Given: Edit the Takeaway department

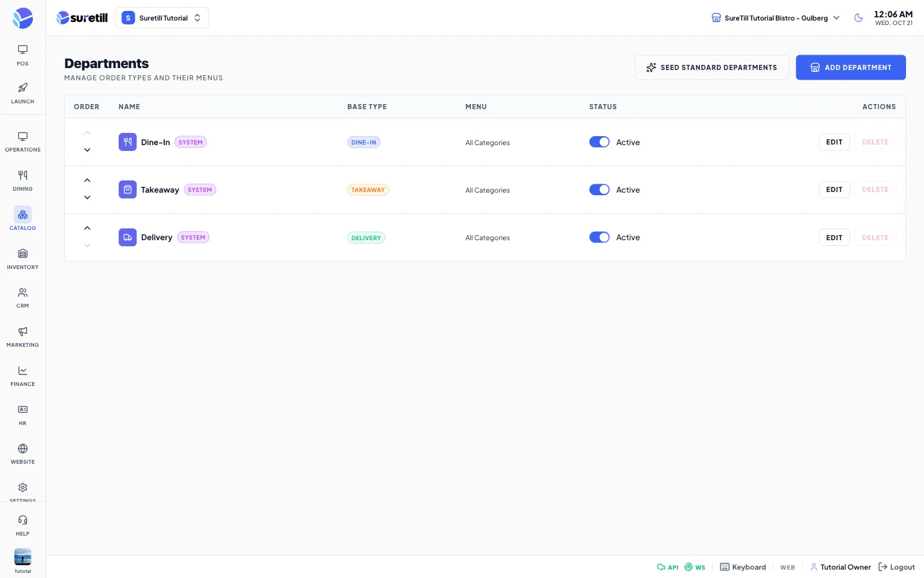Looking at the screenshot, I should [834, 189].
